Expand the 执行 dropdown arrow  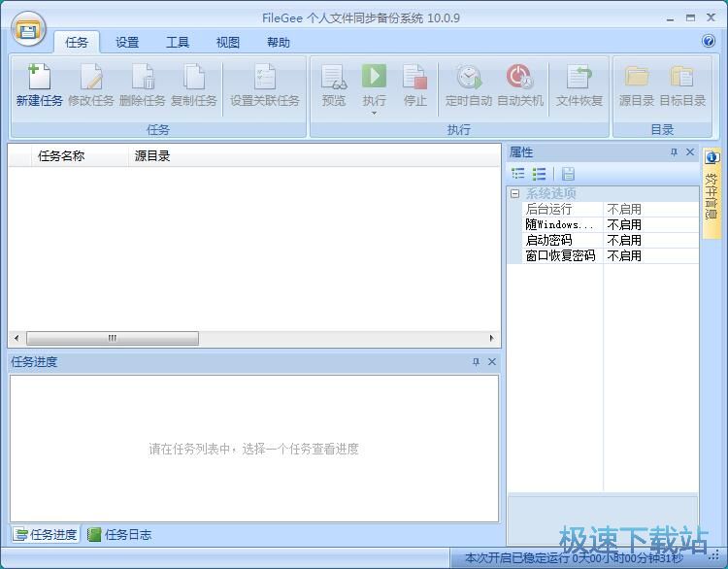pyautogui.click(x=374, y=113)
